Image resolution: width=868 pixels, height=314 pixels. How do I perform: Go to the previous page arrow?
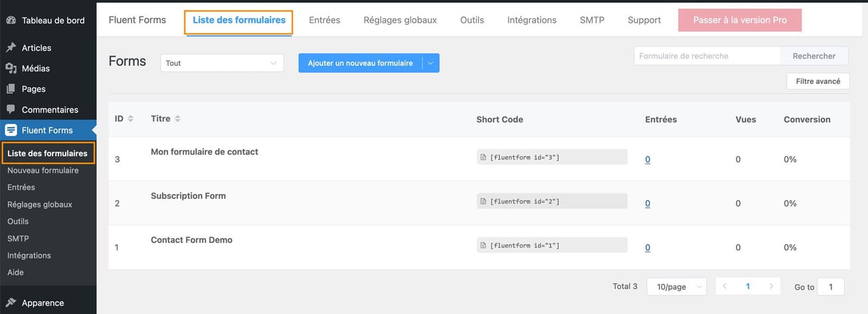(x=725, y=286)
